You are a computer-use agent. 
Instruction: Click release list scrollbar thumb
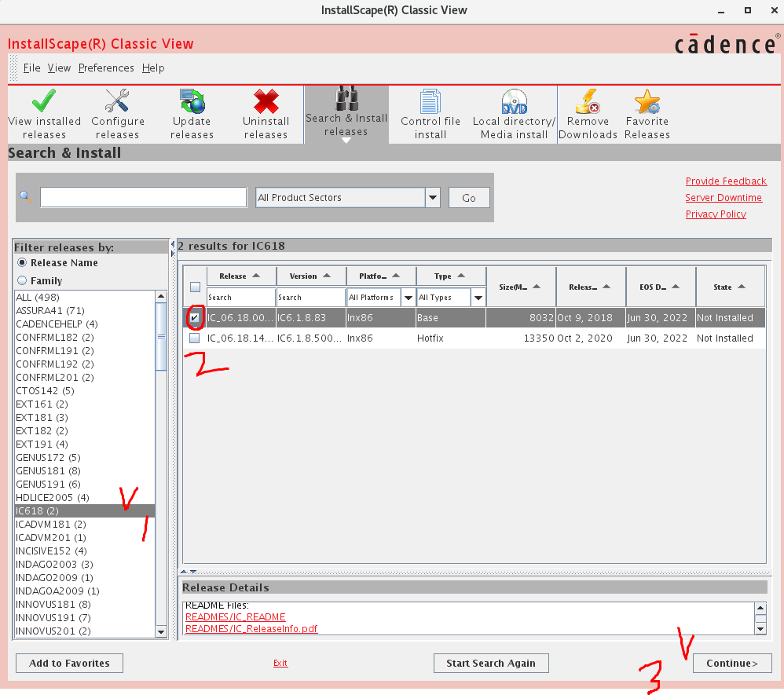(161, 336)
